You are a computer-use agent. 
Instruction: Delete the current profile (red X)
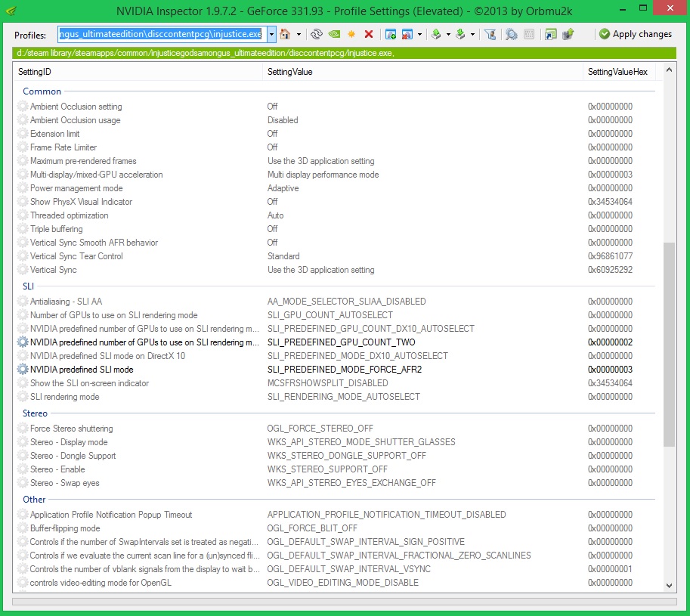tap(369, 34)
